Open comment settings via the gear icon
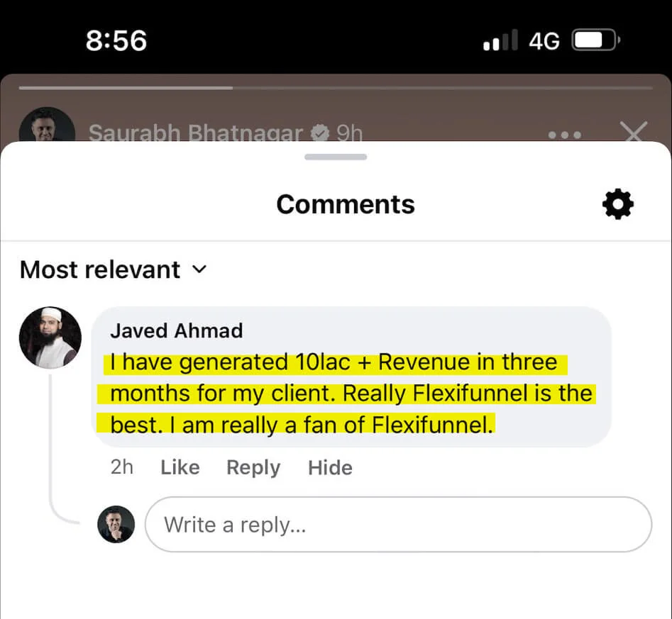Viewport: 672px width, 619px height. [x=617, y=204]
